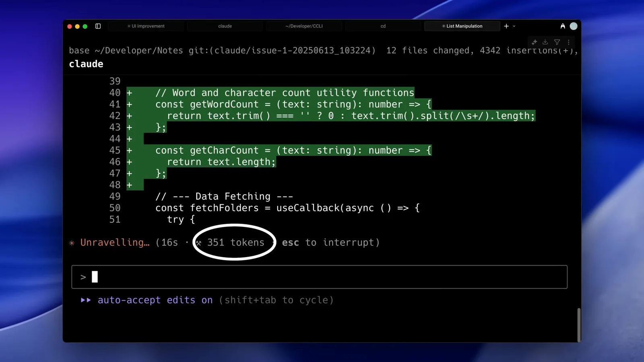Click the terminal vertical scrollbar
Image resolution: width=644 pixels, height=362 pixels.
click(x=579, y=325)
